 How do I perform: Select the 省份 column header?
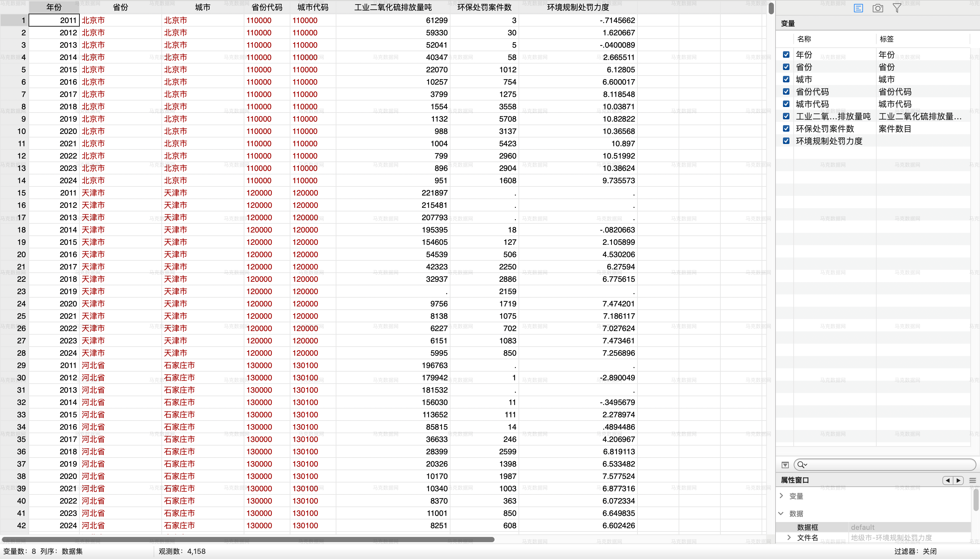click(121, 7)
